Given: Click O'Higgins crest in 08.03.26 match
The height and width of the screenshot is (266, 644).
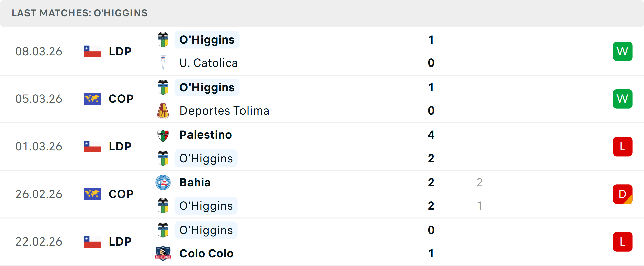Looking at the screenshot, I should [163, 40].
